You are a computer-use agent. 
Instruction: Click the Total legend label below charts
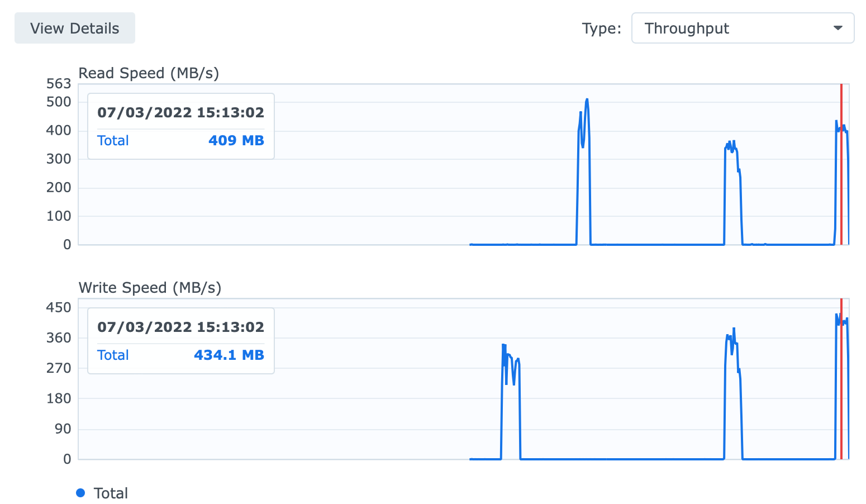[111, 493]
